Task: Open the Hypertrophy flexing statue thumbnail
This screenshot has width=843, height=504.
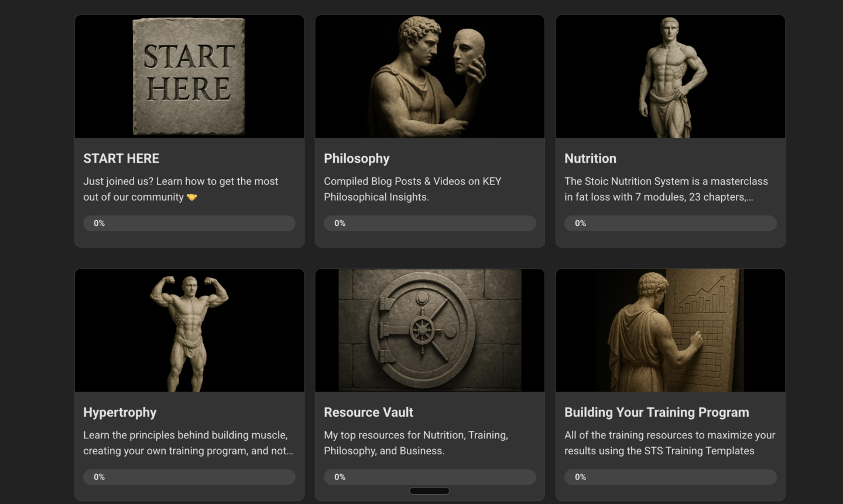Action: coord(189,330)
